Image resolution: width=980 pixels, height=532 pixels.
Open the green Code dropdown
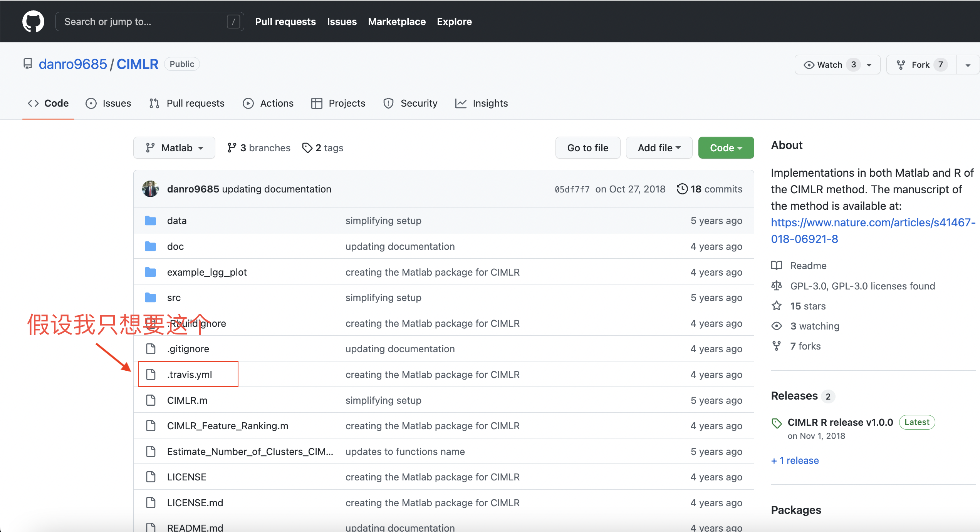(726, 148)
